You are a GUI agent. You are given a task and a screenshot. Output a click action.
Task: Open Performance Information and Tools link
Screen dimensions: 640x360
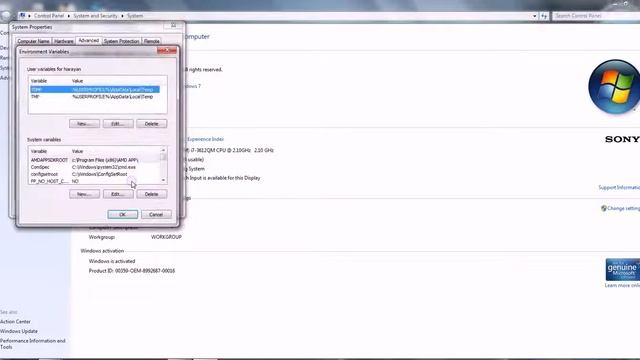click(x=33, y=344)
